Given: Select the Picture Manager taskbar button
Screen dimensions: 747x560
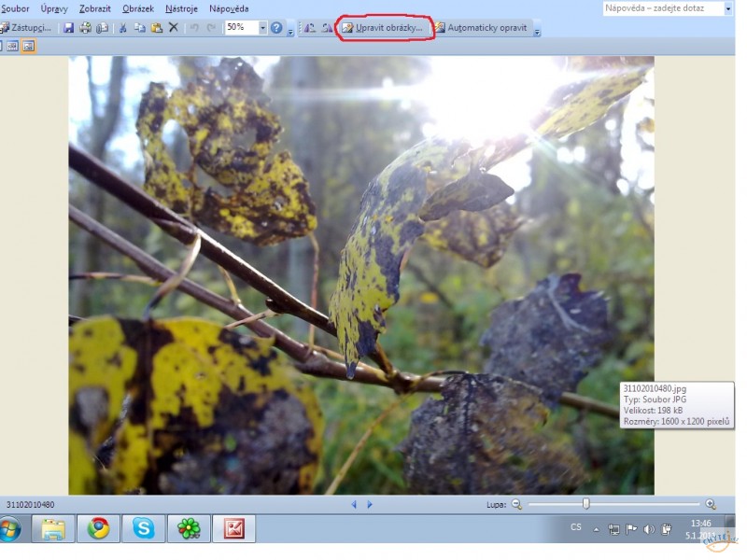Looking at the screenshot, I should pyautogui.click(x=234, y=528).
